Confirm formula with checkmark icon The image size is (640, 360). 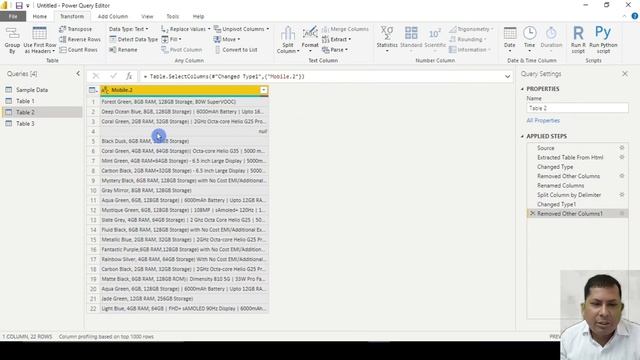(113, 76)
